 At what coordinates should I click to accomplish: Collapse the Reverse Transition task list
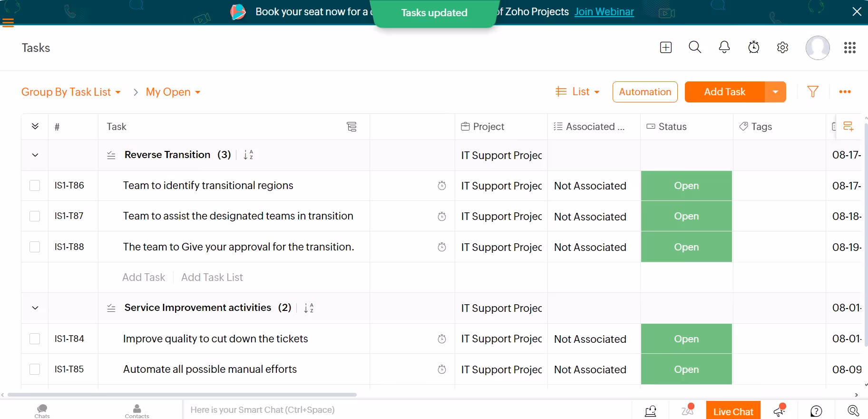click(x=35, y=155)
